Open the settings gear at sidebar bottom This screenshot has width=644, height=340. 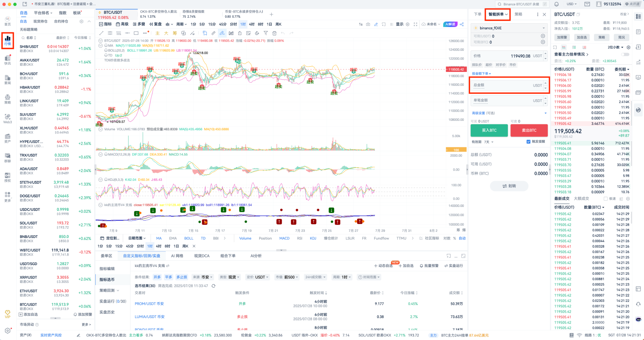(x=8, y=331)
